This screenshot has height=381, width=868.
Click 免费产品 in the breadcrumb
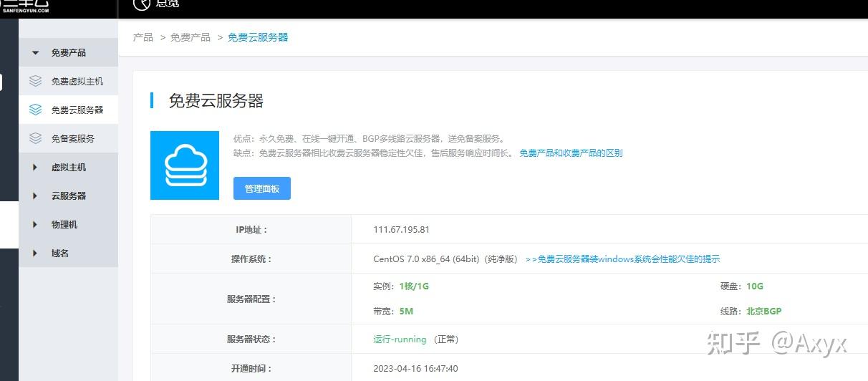click(191, 37)
